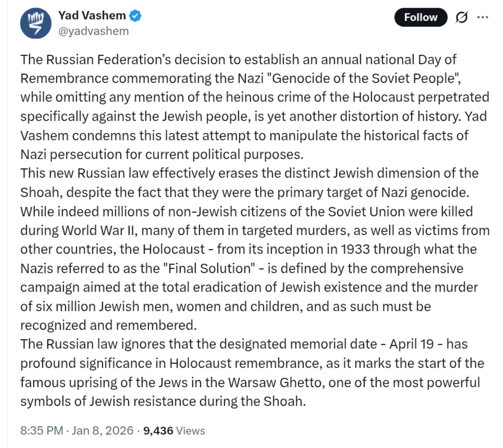Open the three-dot More options menu
This screenshot has height=448, width=503.
coord(483,17)
